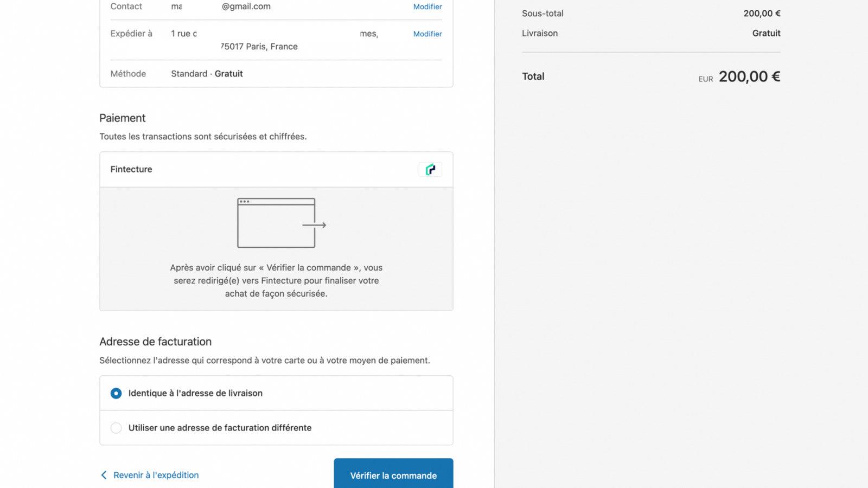Click the EUR currency label next to Total
Viewport: 868px width, 488px height.
tap(705, 79)
